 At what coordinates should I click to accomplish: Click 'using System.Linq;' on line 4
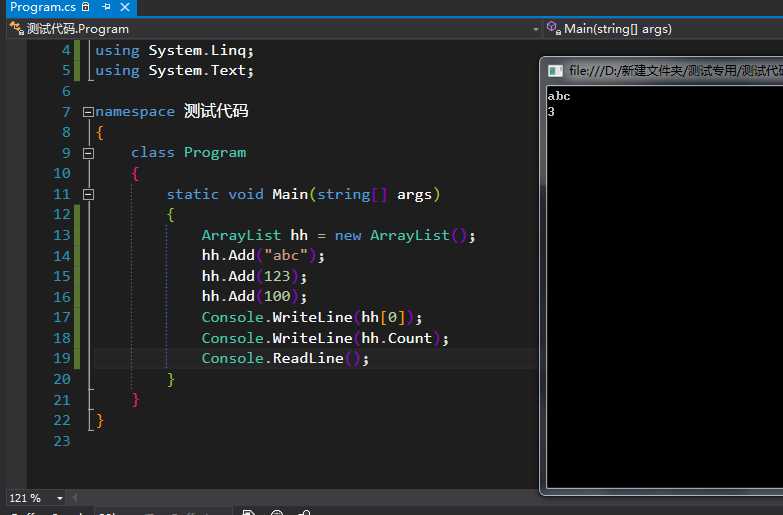point(174,50)
